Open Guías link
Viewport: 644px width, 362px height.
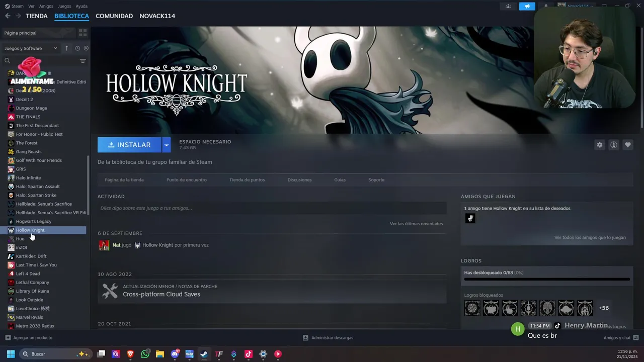pyautogui.click(x=340, y=180)
